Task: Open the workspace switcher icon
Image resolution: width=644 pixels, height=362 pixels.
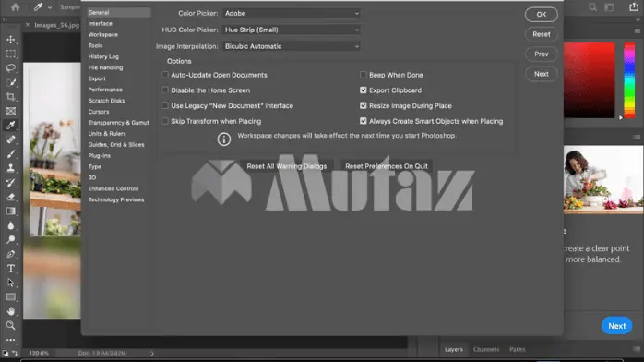Action: coord(609,7)
